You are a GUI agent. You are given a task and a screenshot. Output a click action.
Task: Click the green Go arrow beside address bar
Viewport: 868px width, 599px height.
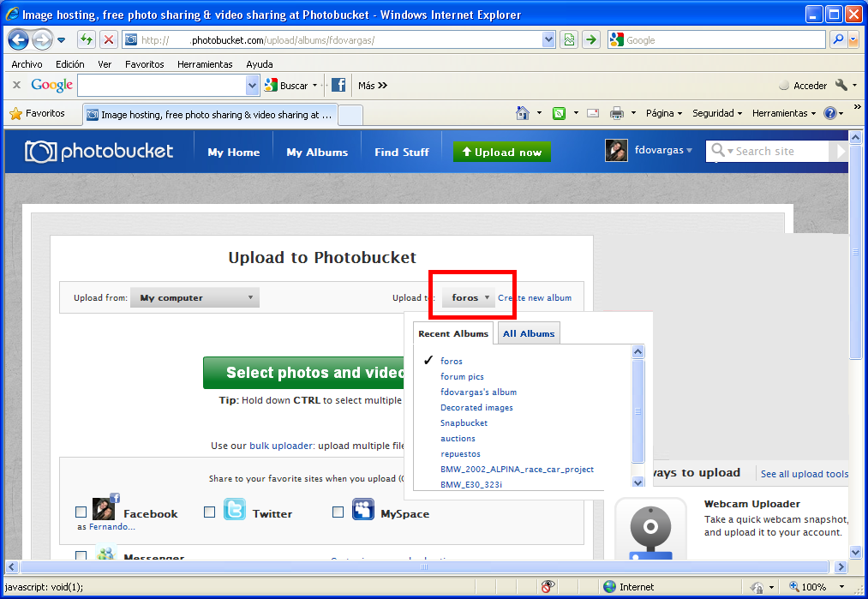591,40
